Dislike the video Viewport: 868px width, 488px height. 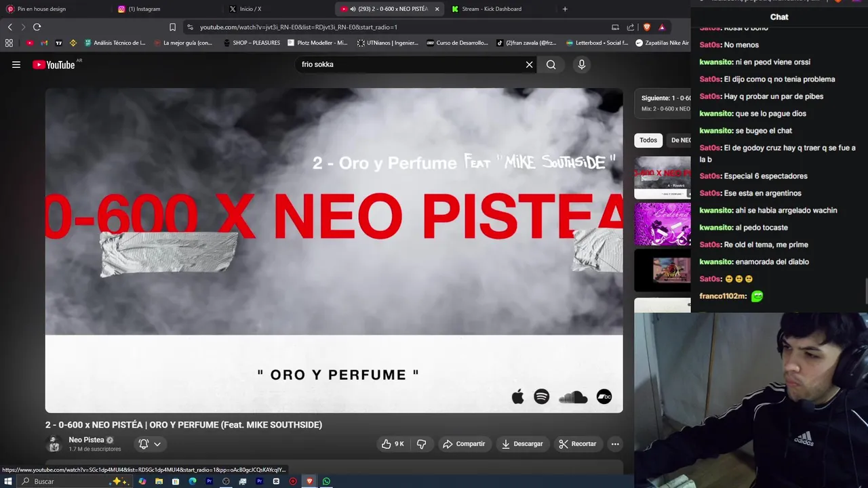421,444
